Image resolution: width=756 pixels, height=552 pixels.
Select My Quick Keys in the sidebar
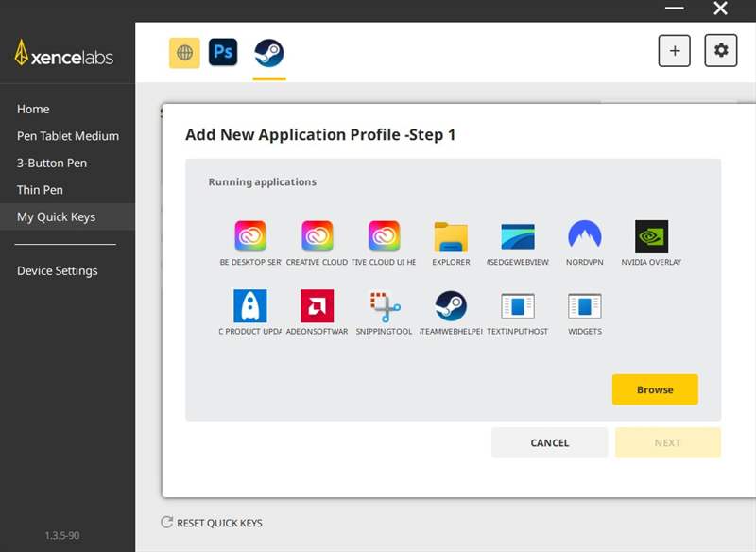coord(67,217)
